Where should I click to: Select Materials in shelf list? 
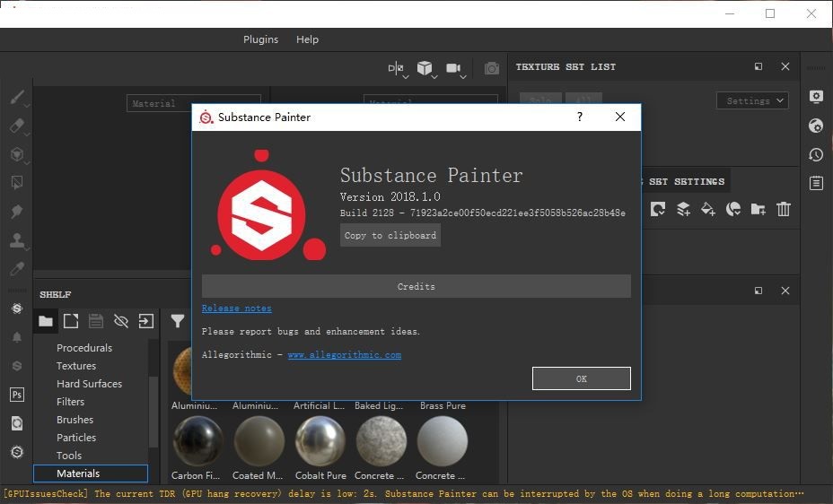(91, 474)
